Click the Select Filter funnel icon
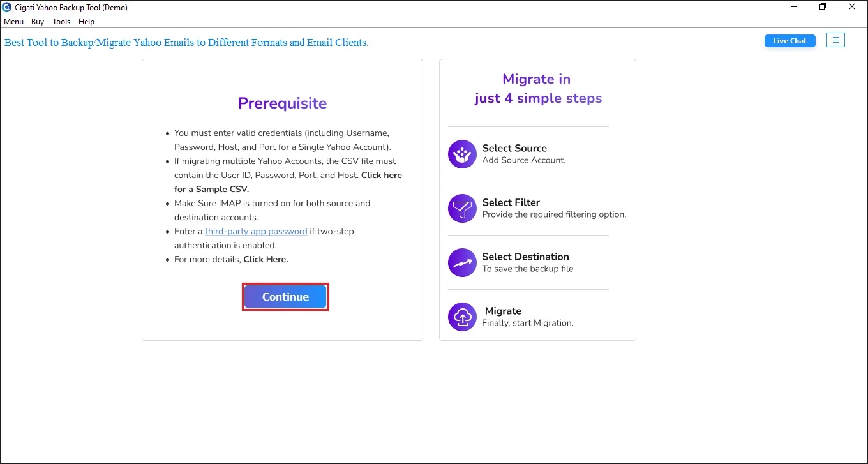 pos(462,208)
